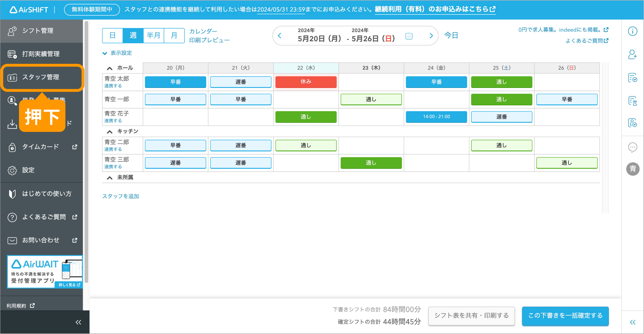Viewport: 644px width, 334px height.
Task: Switch to 週 view tab
Action: pyautogui.click(x=133, y=35)
